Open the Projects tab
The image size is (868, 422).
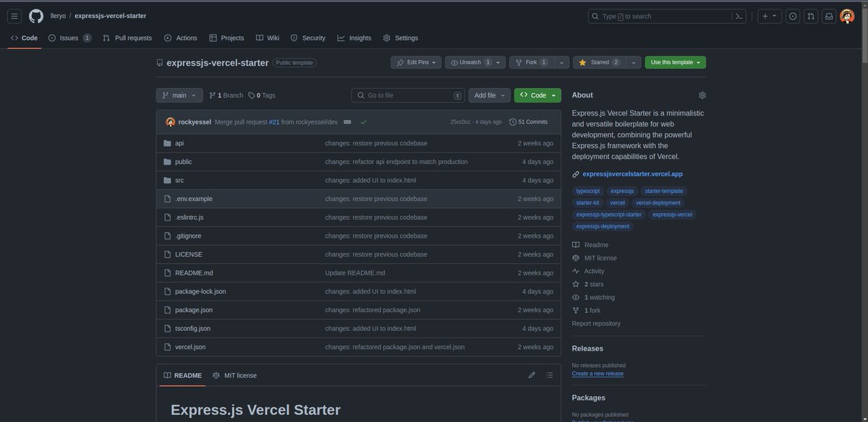pos(226,38)
